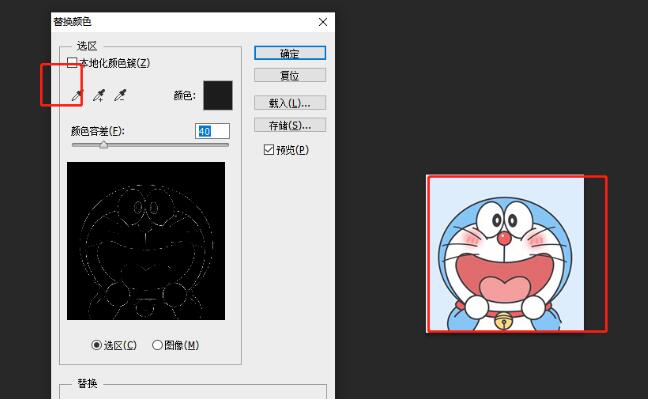Enable the 本地化颜色簇 checkbox
Image resolution: width=648 pixels, height=399 pixels.
pos(72,63)
